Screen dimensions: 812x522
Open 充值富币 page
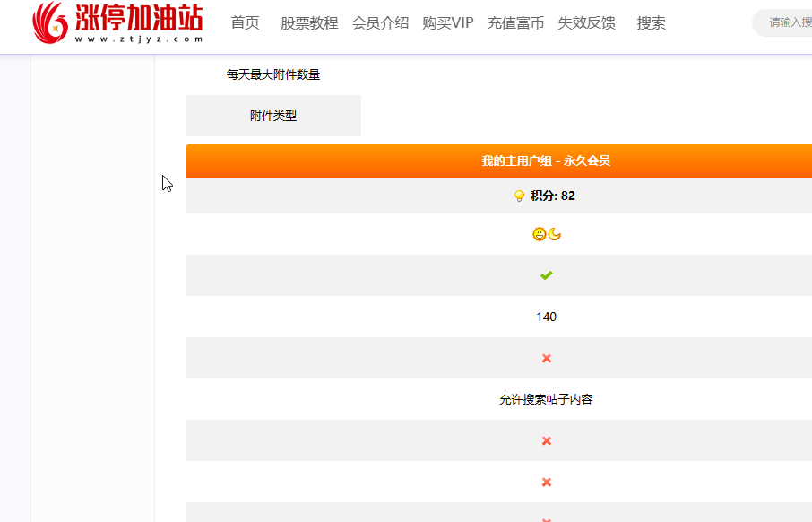click(x=515, y=22)
